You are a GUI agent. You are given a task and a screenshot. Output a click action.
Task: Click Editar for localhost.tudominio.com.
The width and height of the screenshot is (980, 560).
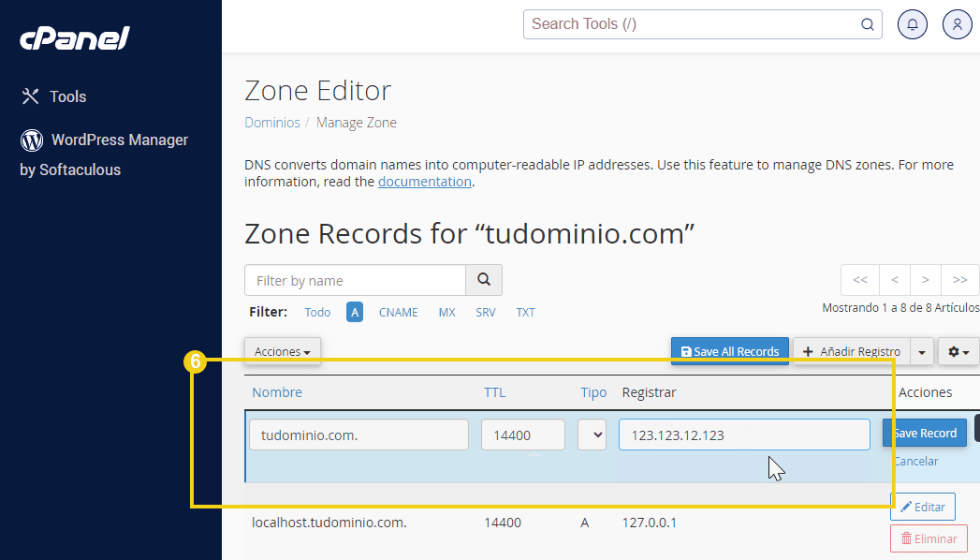[x=923, y=507]
